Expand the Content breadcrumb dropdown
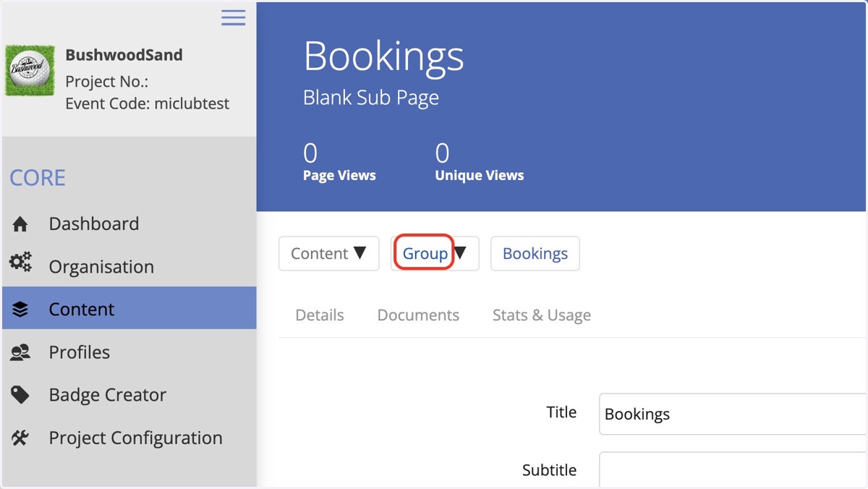Image resolution: width=868 pixels, height=489 pixels. pos(328,253)
